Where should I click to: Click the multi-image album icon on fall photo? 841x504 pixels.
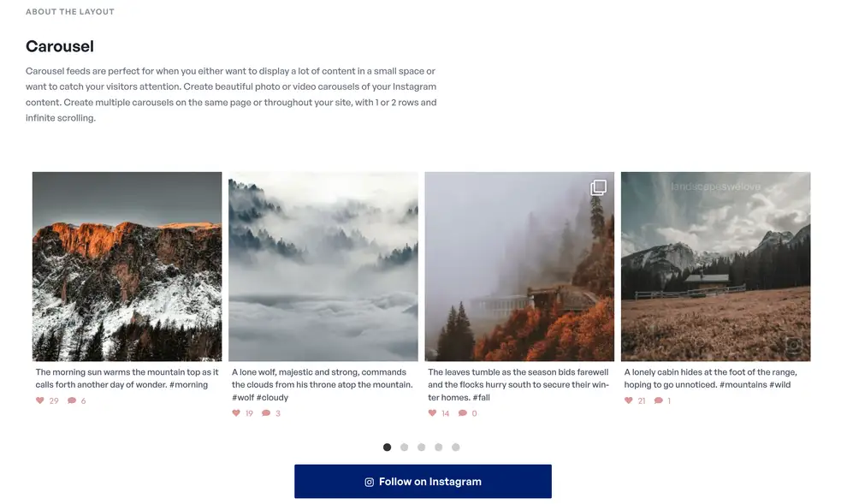pyautogui.click(x=599, y=187)
